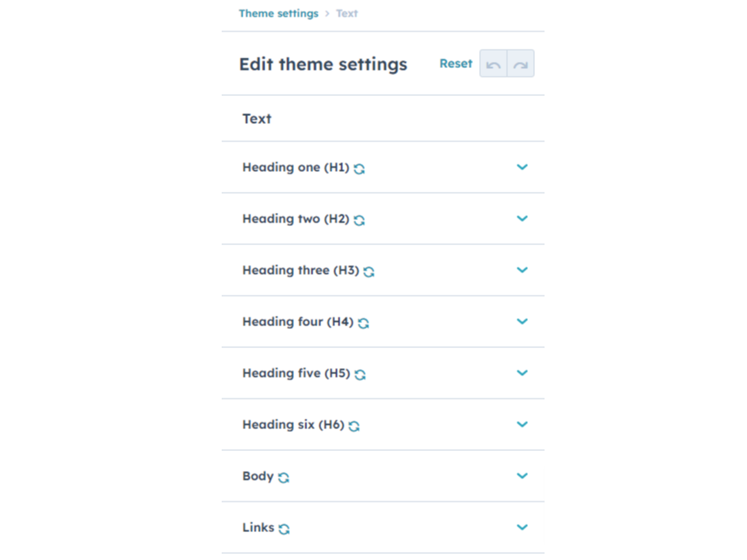Click the reset icon beside Heading one (H1)
The height and width of the screenshot is (560, 747).
point(360,167)
